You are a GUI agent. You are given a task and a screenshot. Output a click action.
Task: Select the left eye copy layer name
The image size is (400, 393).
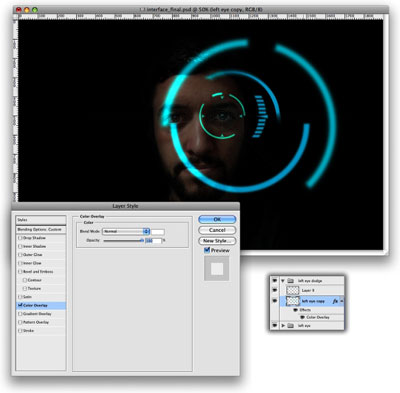(313, 301)
